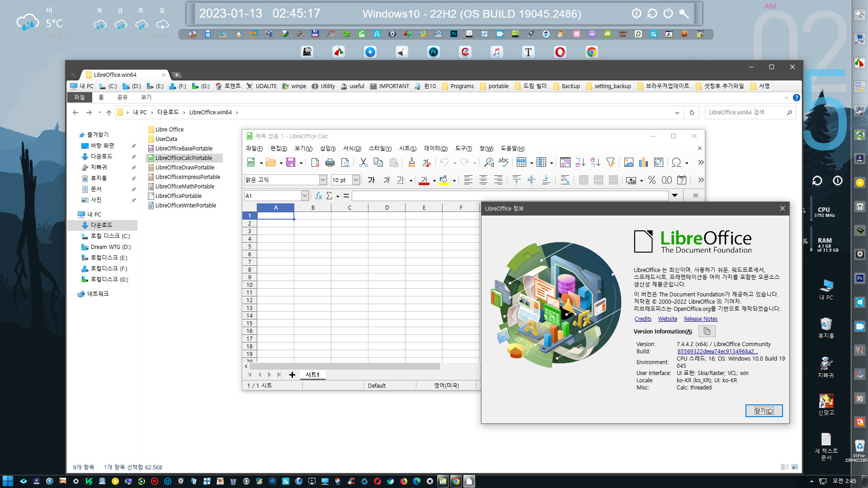Image resolution: width=868 pixels, height=488 pixels.
Task: Click the Format as Percent icon
Action: pos(651,180)
